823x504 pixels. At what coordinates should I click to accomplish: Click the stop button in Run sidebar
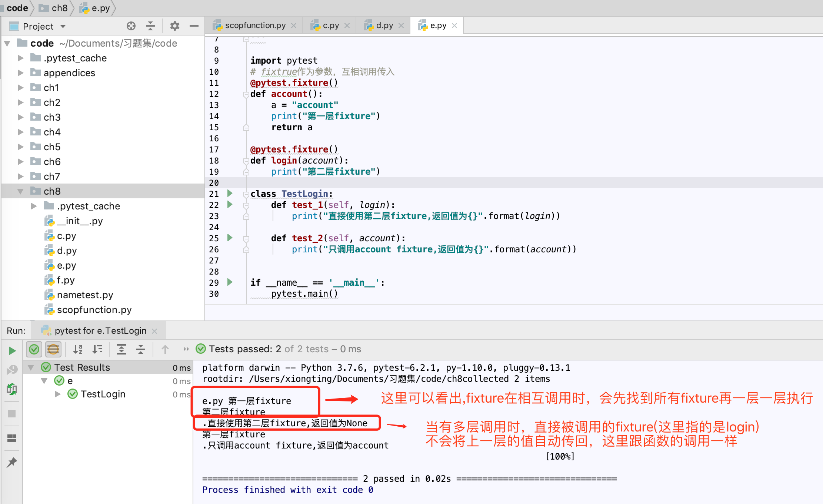click(12, 413)
